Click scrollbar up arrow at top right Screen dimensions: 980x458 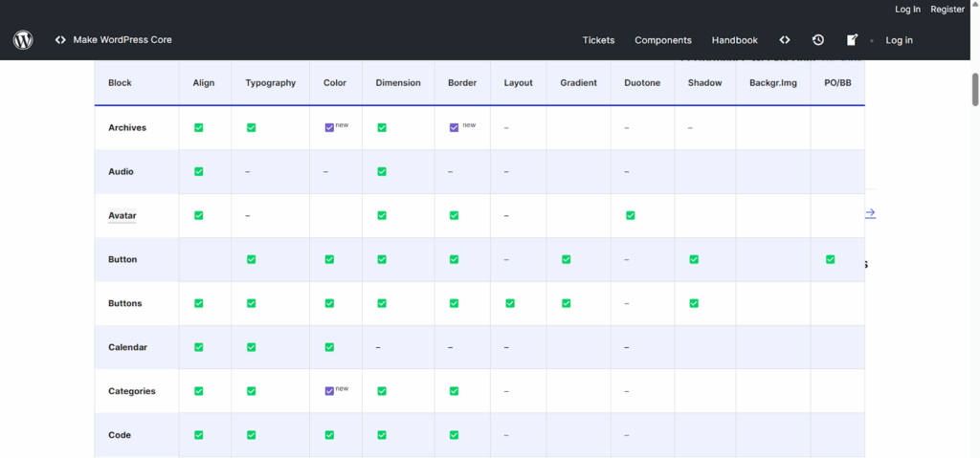[975, 4]
